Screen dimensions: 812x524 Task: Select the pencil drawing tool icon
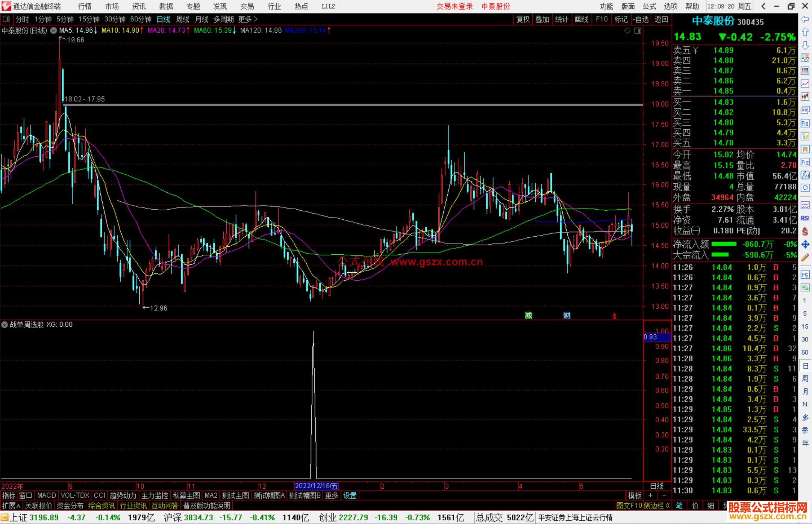pos(805,258)
